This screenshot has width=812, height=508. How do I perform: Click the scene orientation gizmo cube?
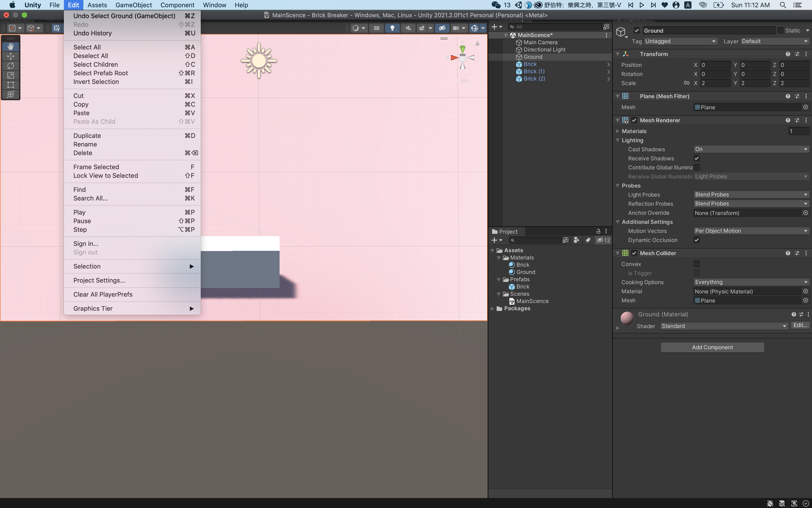(462, 57)
